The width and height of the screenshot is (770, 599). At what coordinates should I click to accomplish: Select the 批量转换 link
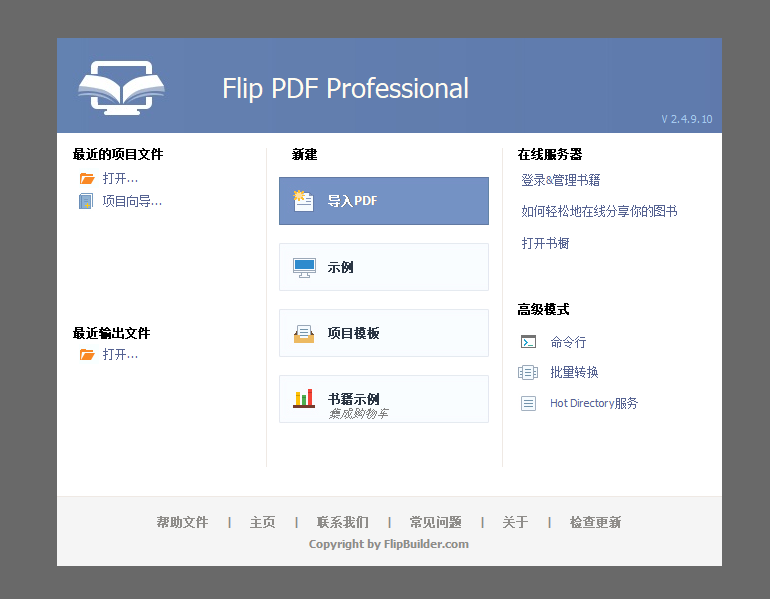pyautogui.click(x=574, y=372)
